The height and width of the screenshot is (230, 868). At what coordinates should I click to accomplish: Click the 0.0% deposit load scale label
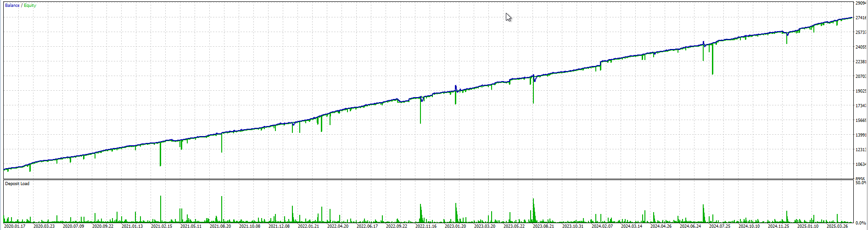click(x=860, y=223)
